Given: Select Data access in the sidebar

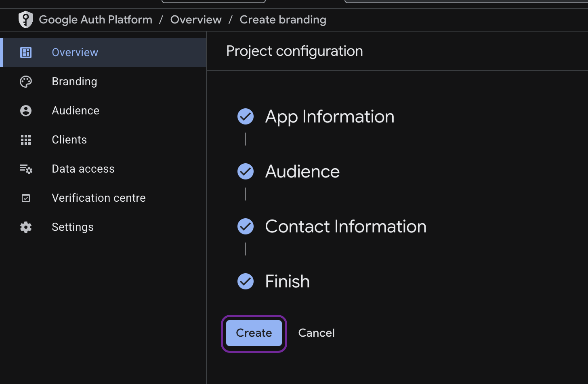Looking at the screenshot, I should point(103,169).
